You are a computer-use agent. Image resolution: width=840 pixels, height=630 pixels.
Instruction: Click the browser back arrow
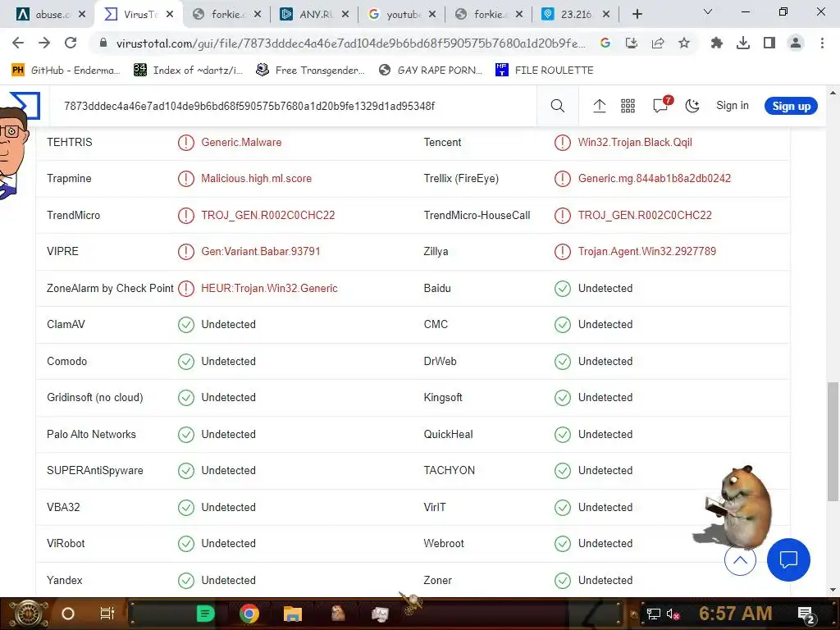coord(18,43)
